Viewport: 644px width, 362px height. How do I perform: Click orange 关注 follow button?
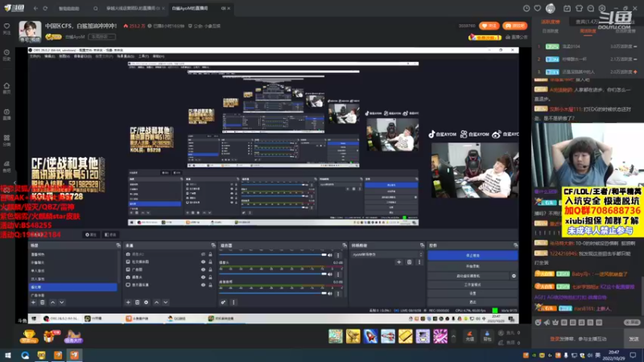pyautogui.click(x=489, y=26)
